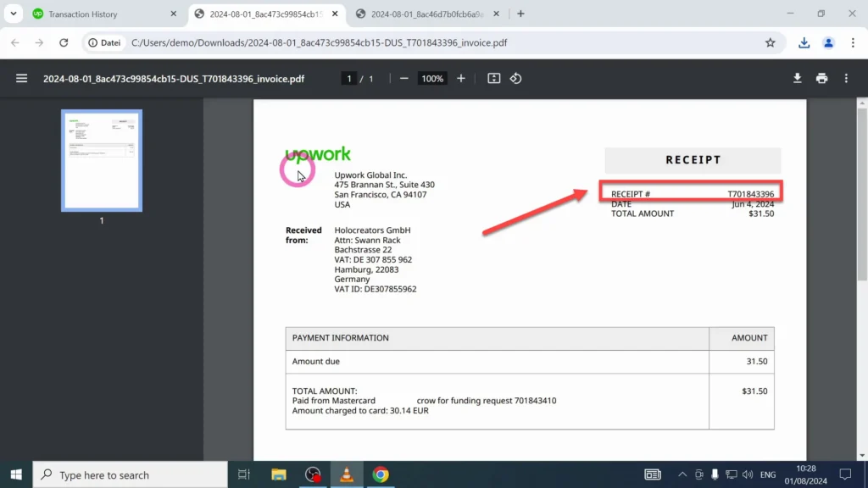Click the 100% zoom level field
This screenshot has width=868, height=488.
tap(432, 79)
